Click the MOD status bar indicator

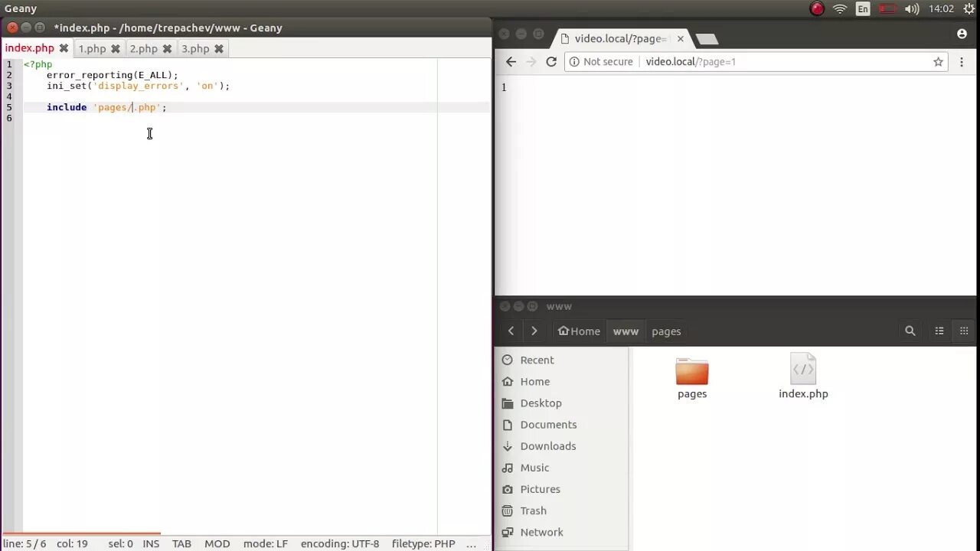pos(217,543)
